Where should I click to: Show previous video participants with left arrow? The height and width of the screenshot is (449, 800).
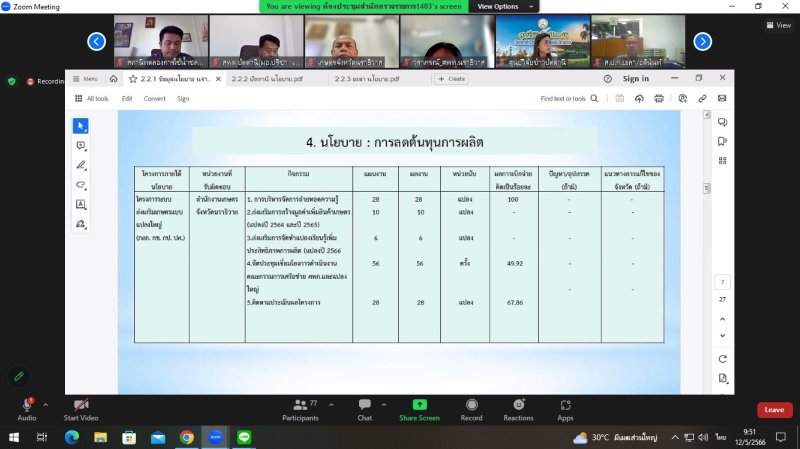point(97,41)
